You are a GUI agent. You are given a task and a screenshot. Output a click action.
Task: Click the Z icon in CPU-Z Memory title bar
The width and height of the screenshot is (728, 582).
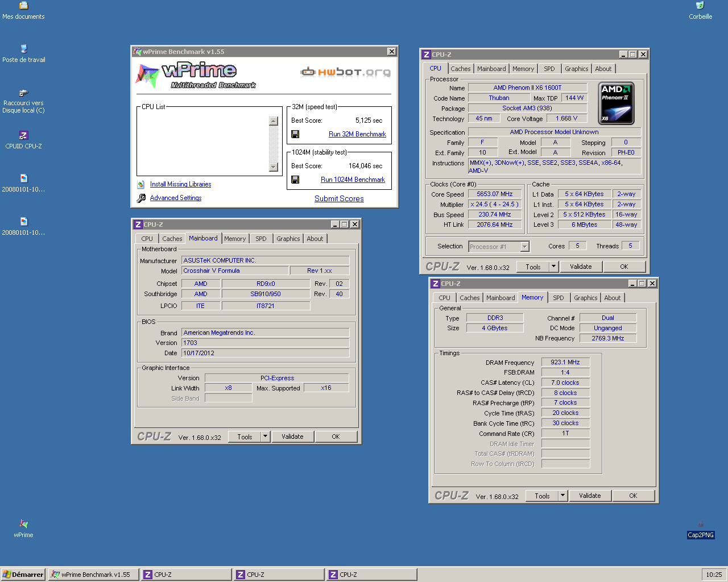click(435, 284)
